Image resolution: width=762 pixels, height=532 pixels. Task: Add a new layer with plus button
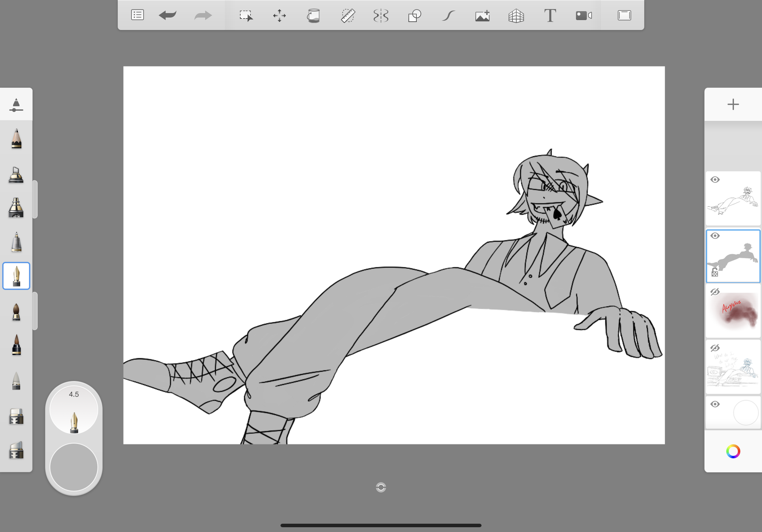coord(733,104)
